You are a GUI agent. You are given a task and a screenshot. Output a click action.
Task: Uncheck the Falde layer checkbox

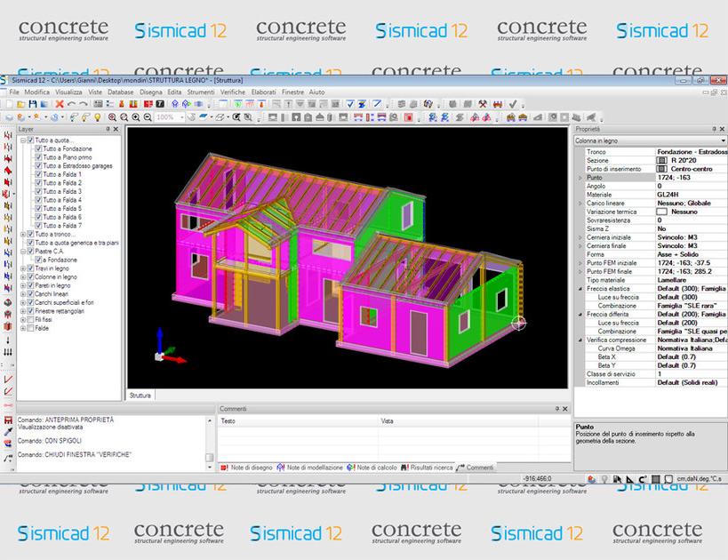(x=30, y=328)
